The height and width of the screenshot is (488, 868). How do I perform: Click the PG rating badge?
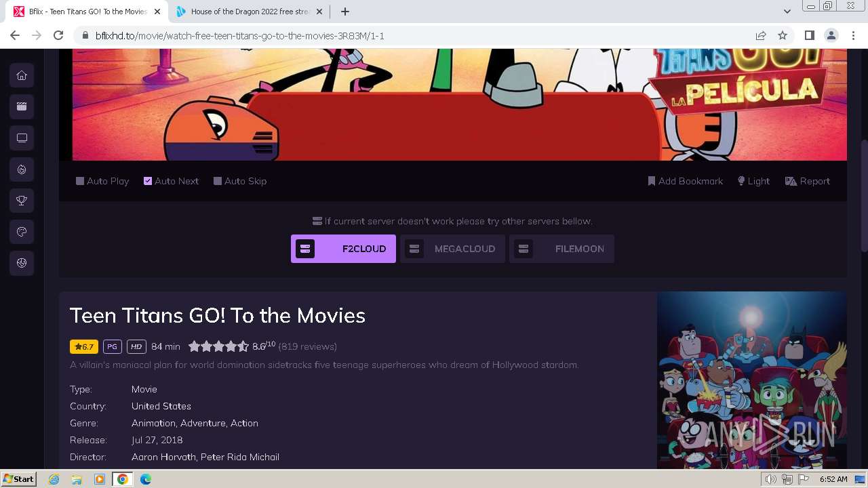113,346
